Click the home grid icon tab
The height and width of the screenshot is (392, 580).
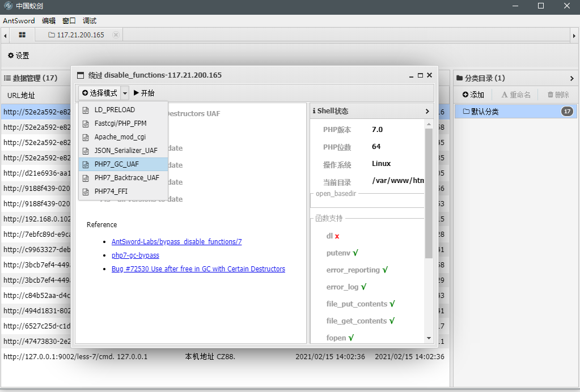[22, 35]
